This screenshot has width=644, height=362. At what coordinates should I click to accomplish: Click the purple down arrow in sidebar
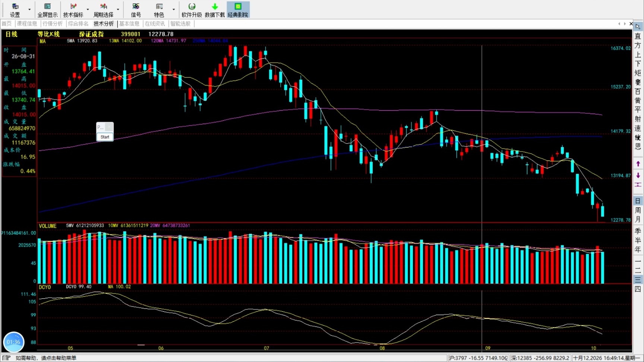point(638,175)
